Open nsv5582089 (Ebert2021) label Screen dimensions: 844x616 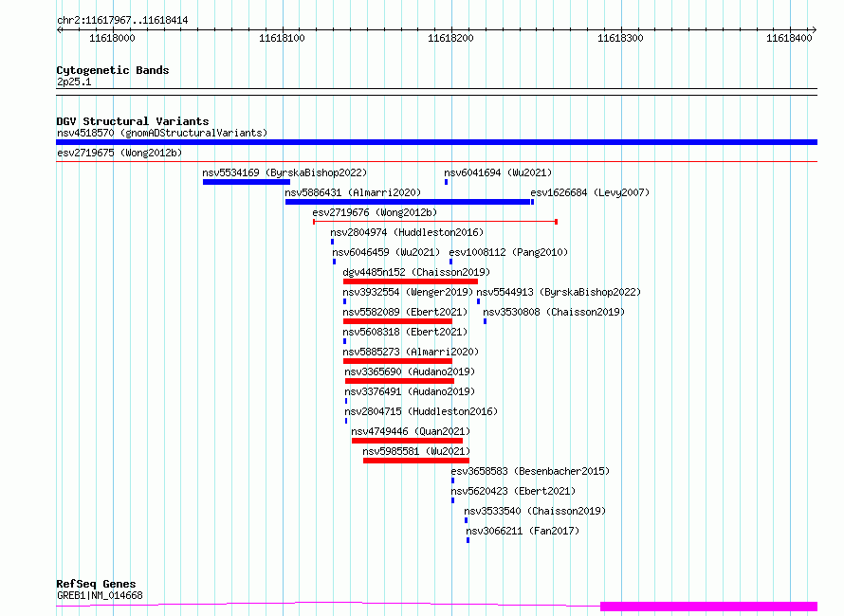pyautogui.click(x=405, y=312)
